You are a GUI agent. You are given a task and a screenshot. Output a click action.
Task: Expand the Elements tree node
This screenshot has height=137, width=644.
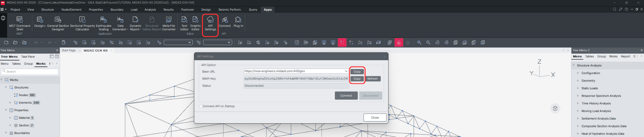point(10,103)
